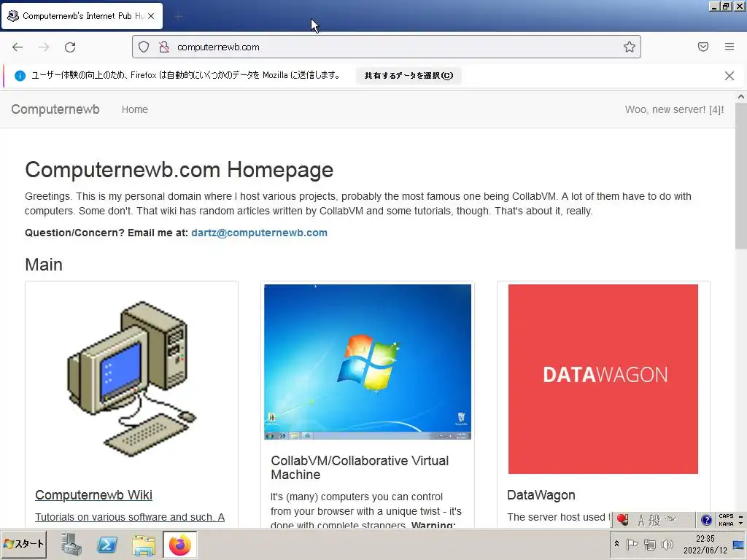This screenshot has height=560, width=747.
Task: Show hidden tray icons chevron
Action: [616, 544]
